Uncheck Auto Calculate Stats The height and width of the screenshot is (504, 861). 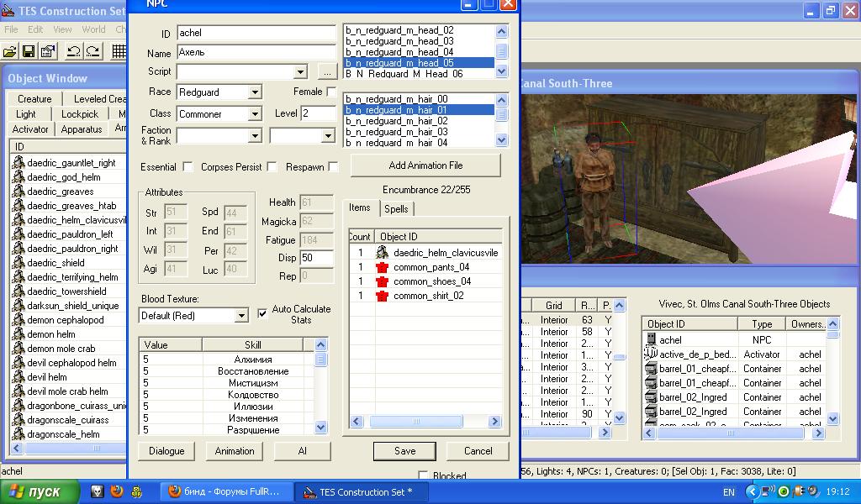pos(262,314)
